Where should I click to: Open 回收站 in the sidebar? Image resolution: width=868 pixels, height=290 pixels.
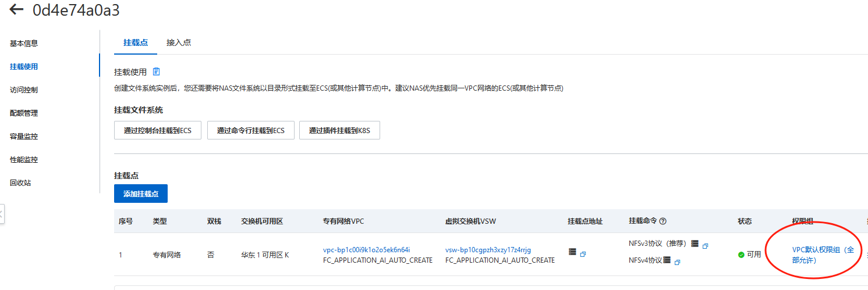(20, 183)
